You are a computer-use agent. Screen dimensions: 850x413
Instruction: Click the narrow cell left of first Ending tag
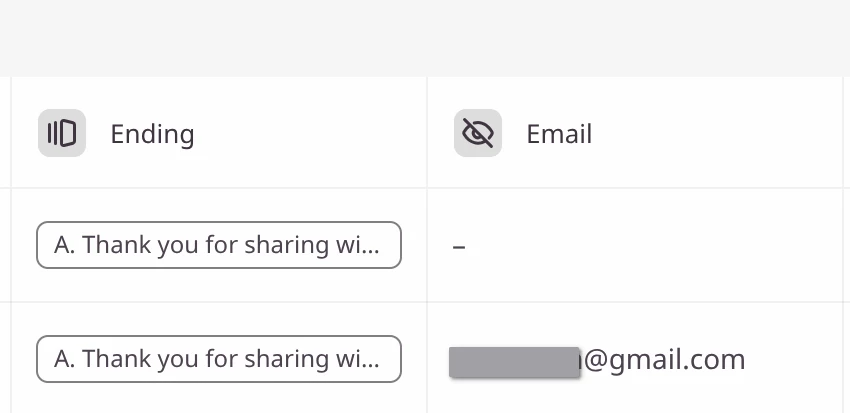(x=5, y=245)
